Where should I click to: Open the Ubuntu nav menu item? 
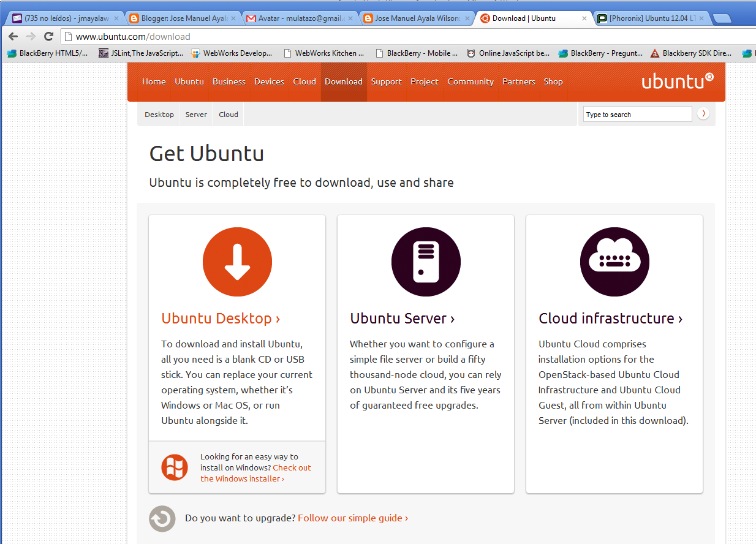(189, 81)
